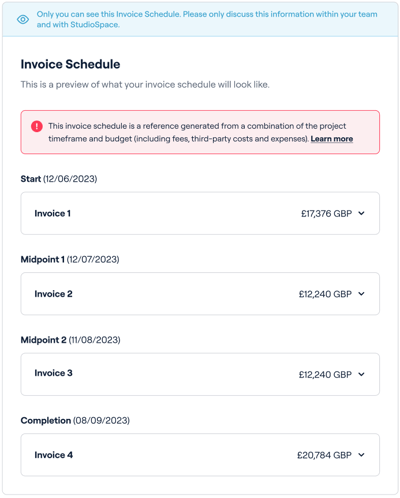Click the Completion (08/09/2023) label
This screenshot has height=498, width=400.
pyautogui.click(x=75, y=420)
